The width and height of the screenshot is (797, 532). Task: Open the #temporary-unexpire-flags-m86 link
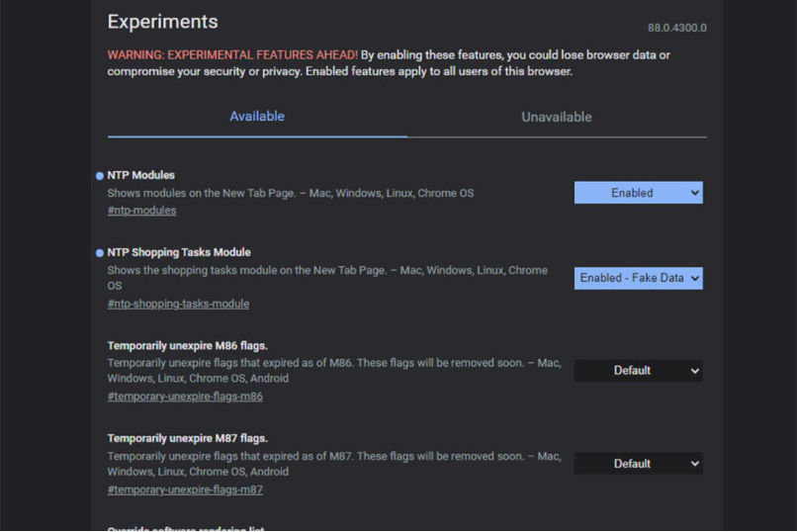185,397
